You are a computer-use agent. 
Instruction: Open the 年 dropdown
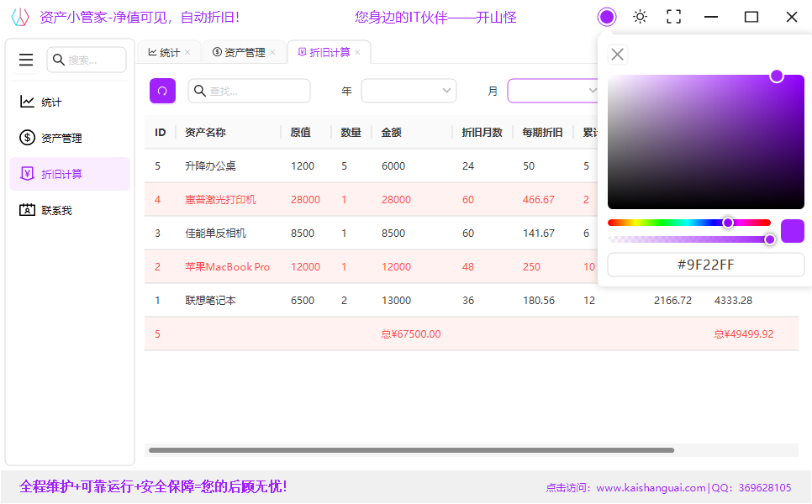point(409,91)
